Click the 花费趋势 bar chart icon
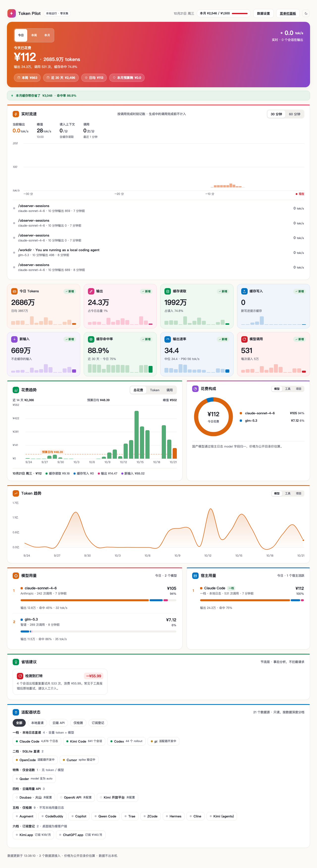Image resolution: width=317 pixels, height=868 pixels. pyautogui.click(x=16, y=390)
